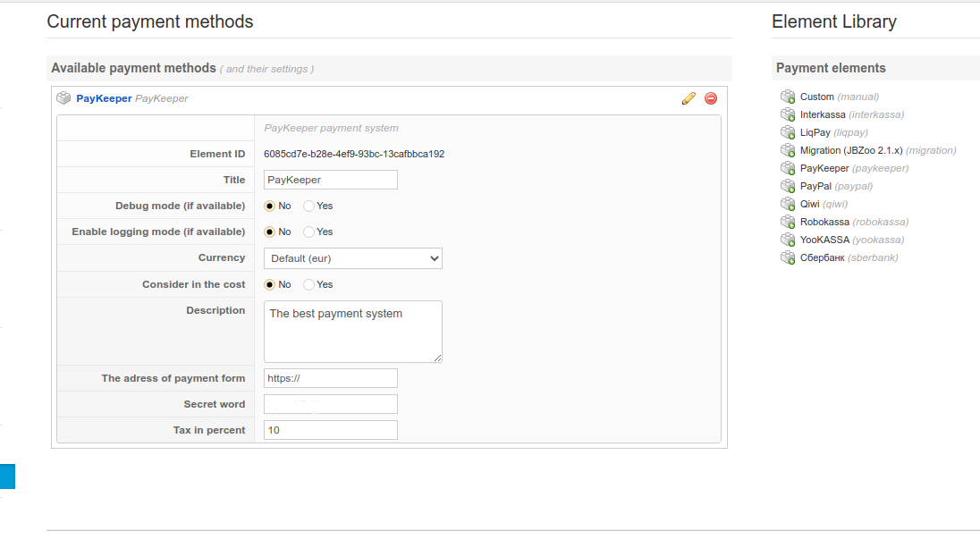This screenshot has height=548, width=980.
Task: Click the Robokassa element add icon
Action: (788, 222)
